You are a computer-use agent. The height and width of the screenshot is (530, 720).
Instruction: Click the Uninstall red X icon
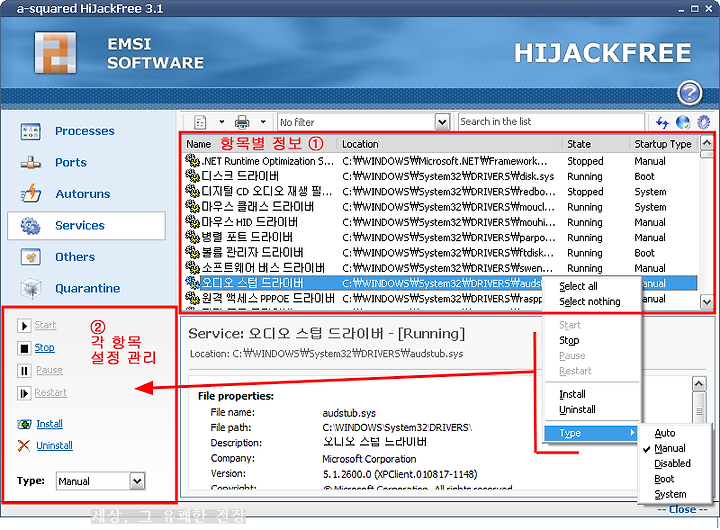24,445
